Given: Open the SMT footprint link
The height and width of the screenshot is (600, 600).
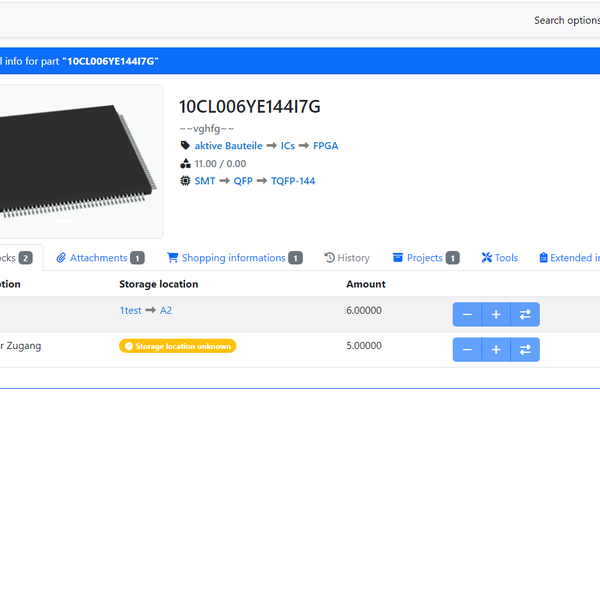Looking at the screenshot, I should tap(206, 181).
